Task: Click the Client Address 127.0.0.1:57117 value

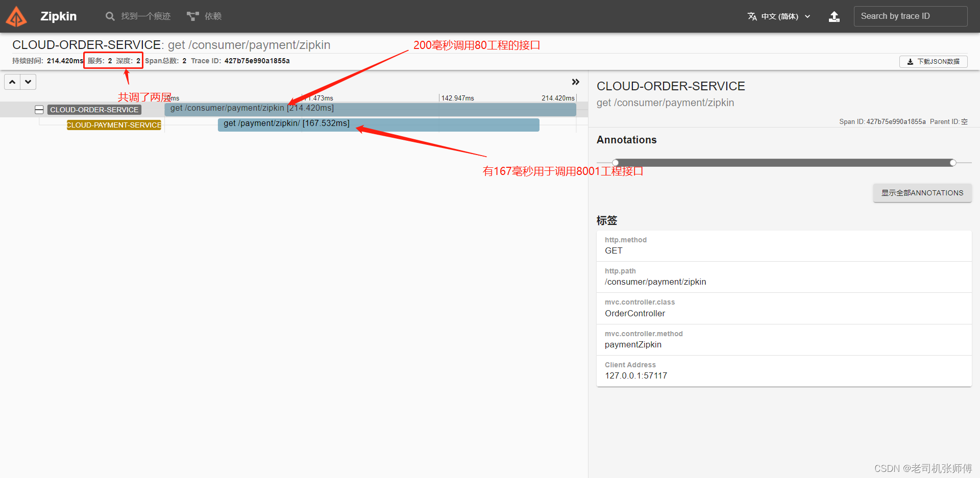Action: pos(636,376)
